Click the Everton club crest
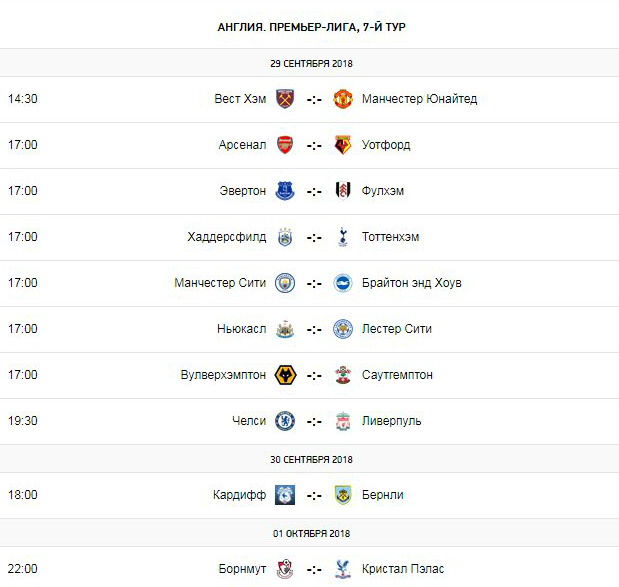The width and height of the screenshot is (619, 587). (285, 191)
